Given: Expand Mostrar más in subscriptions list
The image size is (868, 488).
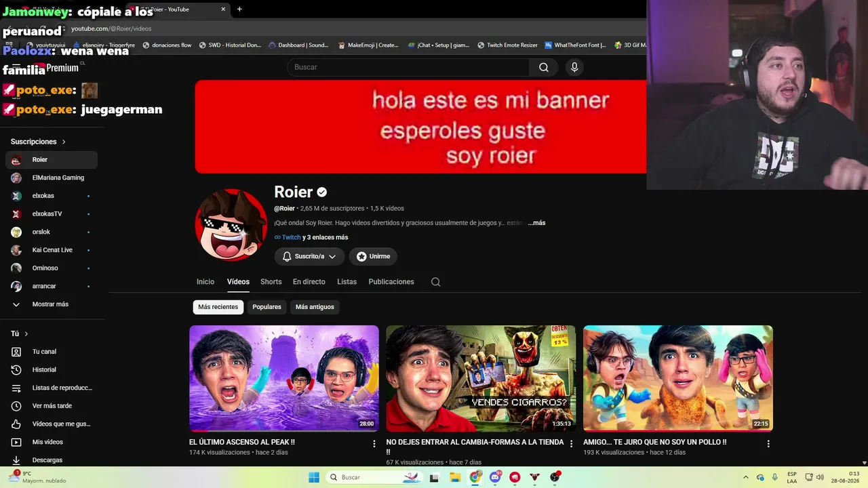Looking at the screenshot, I should (x=52, y=304).
